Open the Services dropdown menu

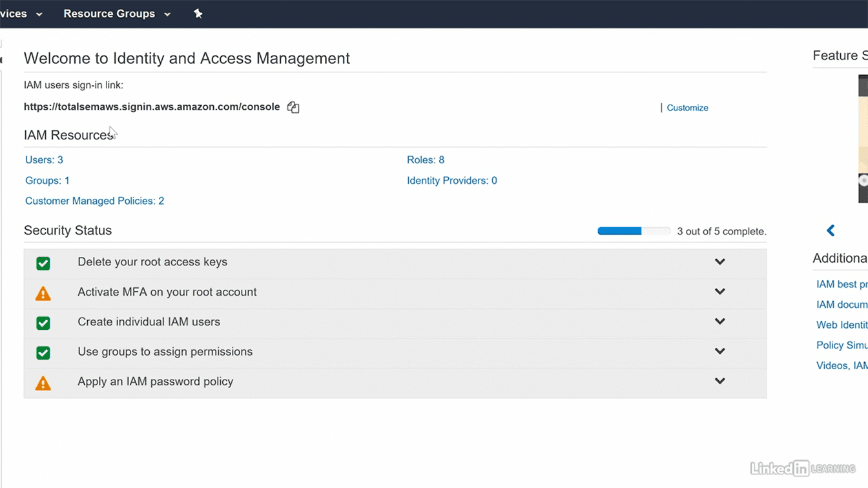19,14
